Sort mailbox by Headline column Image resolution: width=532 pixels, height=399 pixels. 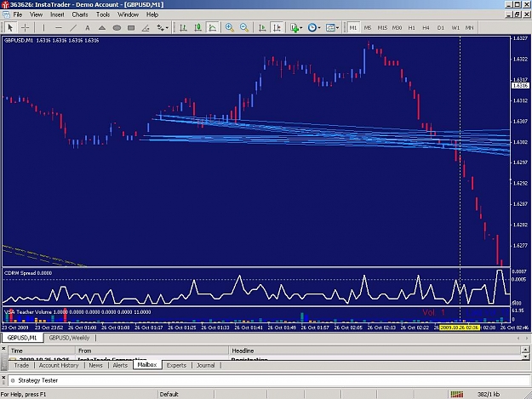(375, 351)
